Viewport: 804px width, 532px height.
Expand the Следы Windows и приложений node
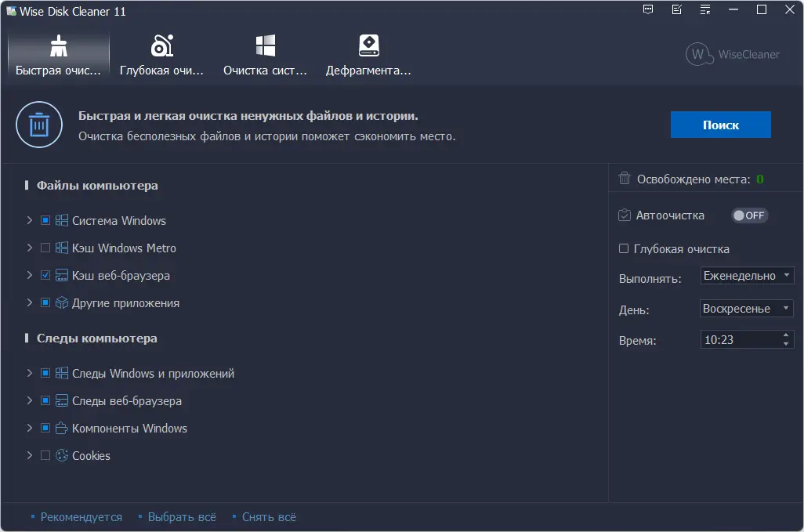pyautogui.click(x=30, y=373)
